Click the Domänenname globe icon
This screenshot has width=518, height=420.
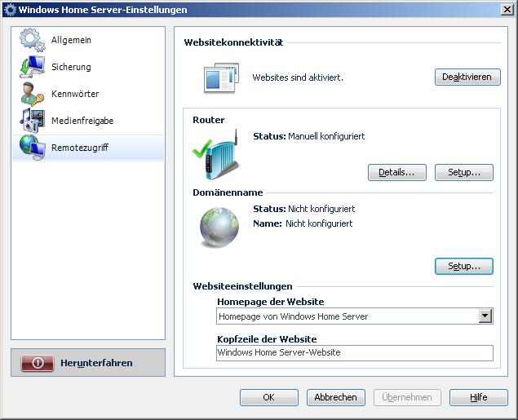219,228
